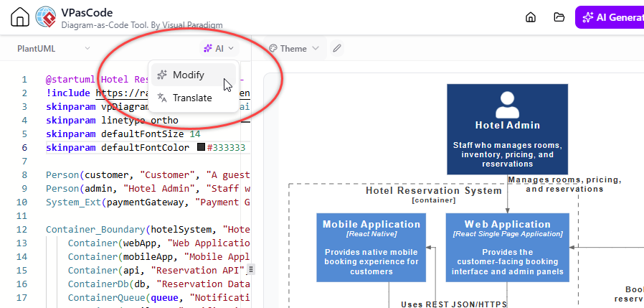This screenshot has width=644, height=308.
Task: Select Modify from the AI menu
Action: [x=194, y=75]
